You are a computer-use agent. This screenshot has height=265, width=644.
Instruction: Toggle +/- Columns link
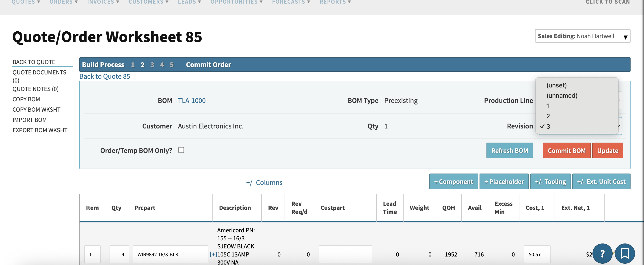pyautogui.click(x=264, y=183)
